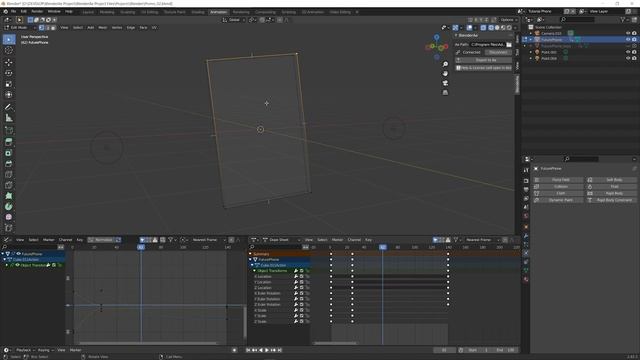Select the Knife tool
Screen dimensions: 640x360
point(9,185)
